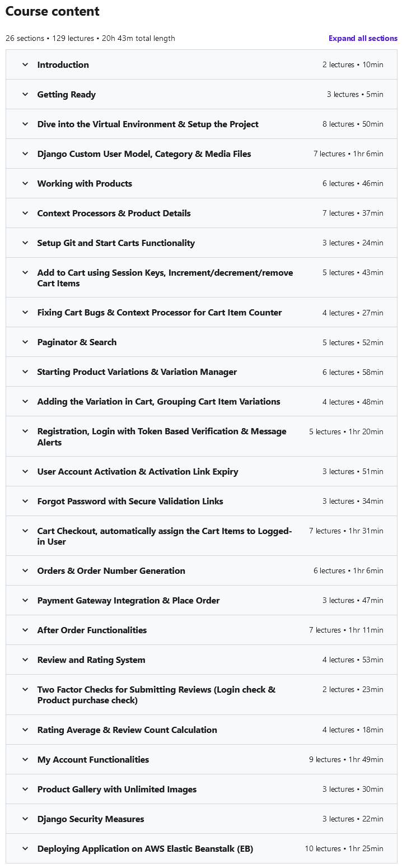This screenshot has width=402, height=868.
Task: Click chevron beside My Account Functionalities
Action: 25,760
